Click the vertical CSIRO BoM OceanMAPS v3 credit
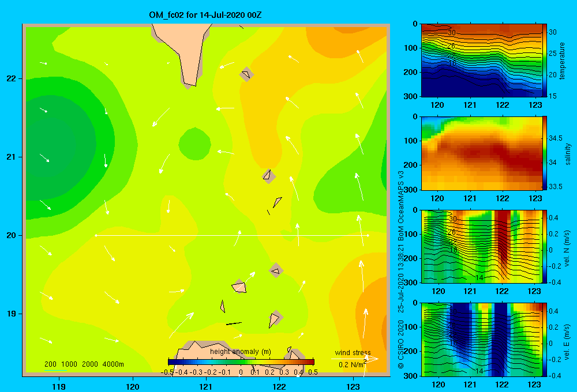 pos(401,269)
